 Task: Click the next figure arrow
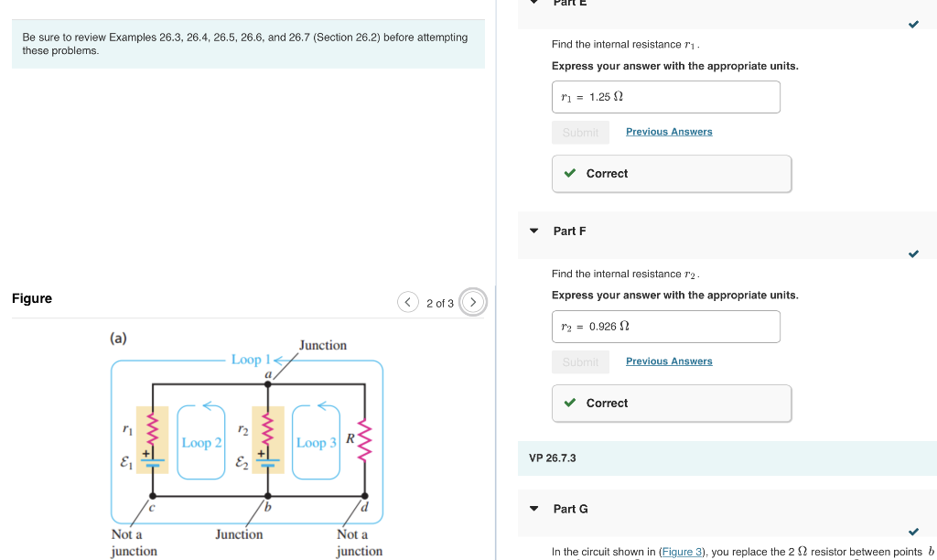[x=473, y=302]
